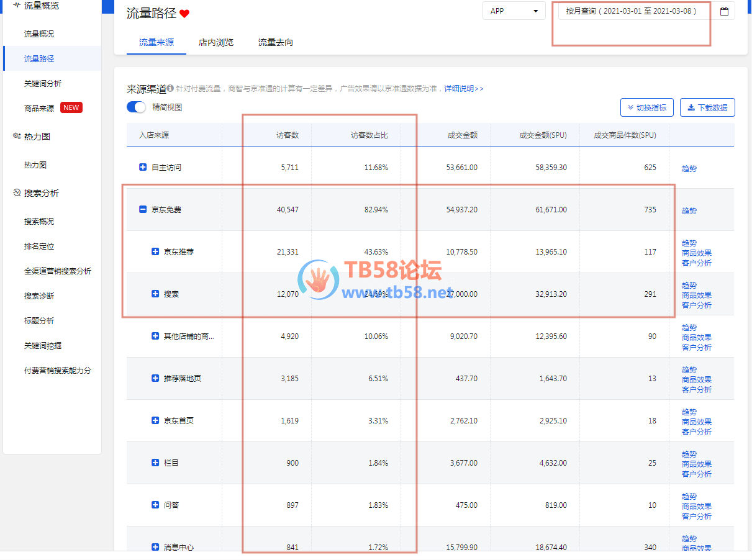Click the 成交商品件数(SPU) column header
The image size is (752, 560).
click(x=625, y=135)
